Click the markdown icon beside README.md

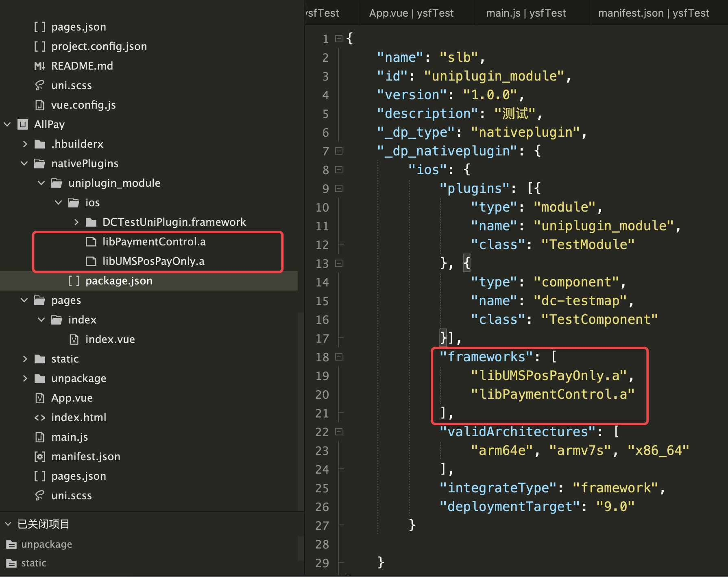pos(40,66)
